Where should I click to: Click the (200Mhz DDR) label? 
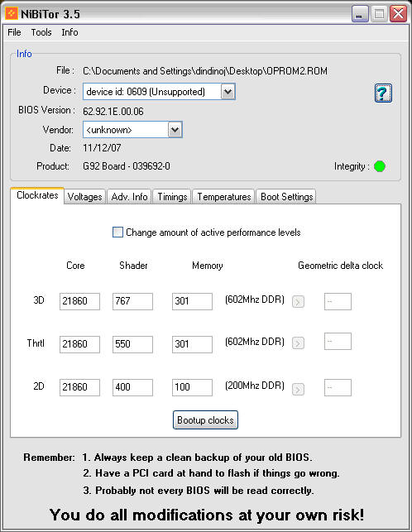click(x=255, y=386)
